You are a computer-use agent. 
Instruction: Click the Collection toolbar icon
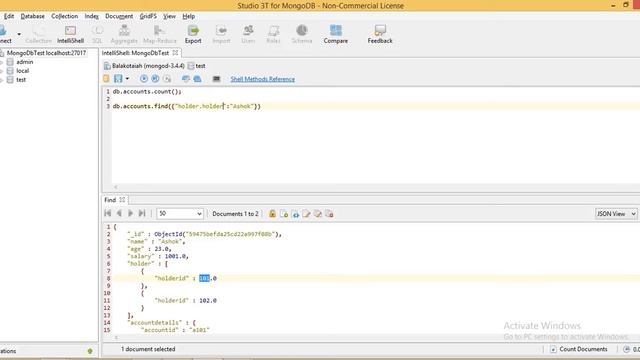[38, 34]
